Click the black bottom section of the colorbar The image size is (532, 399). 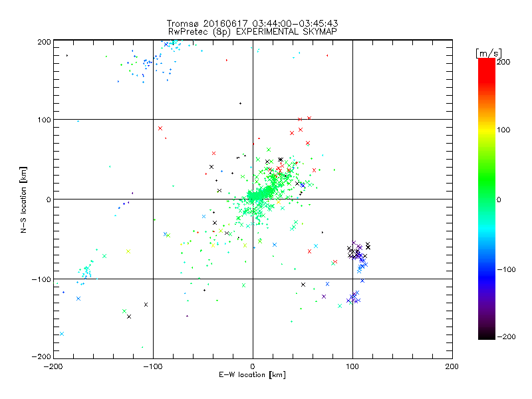(x=487, y=334)
